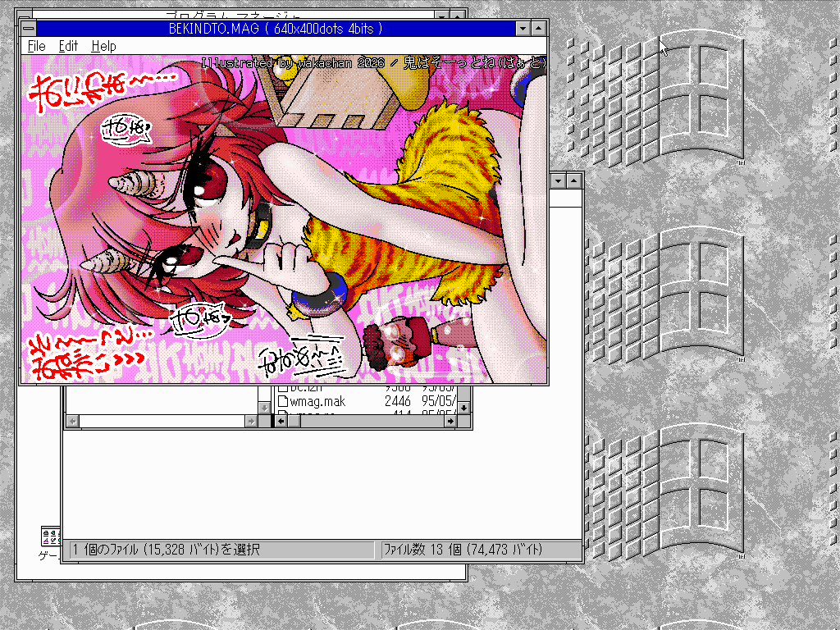Click the left pane's horizontal scroll-right arrow

point(251,421)
